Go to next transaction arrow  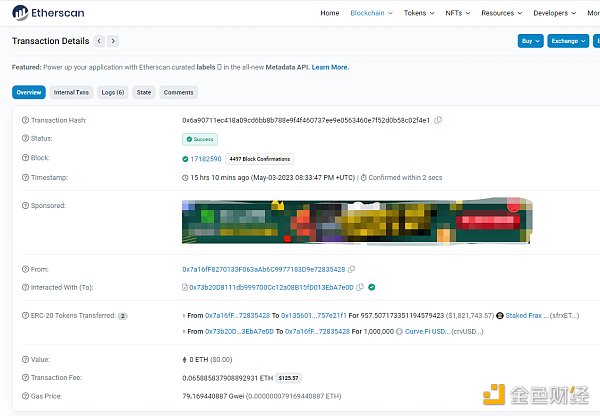coord(113,41)
